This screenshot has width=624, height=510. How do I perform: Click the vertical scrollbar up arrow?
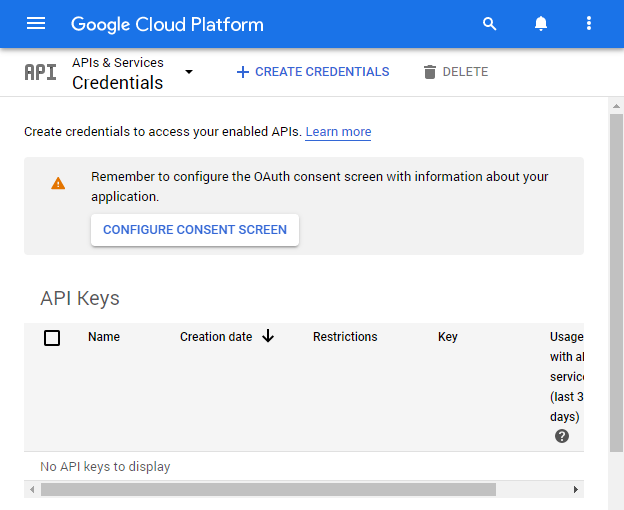click(616, 106)
